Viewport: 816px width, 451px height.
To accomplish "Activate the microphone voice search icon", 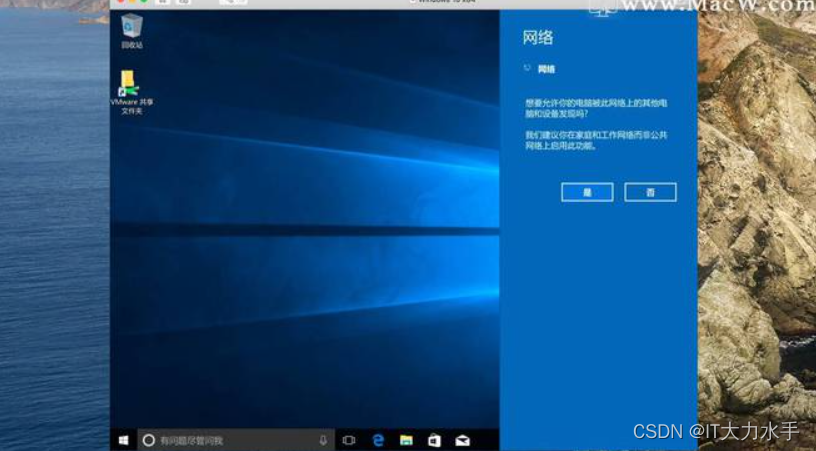I will point(323,441).
